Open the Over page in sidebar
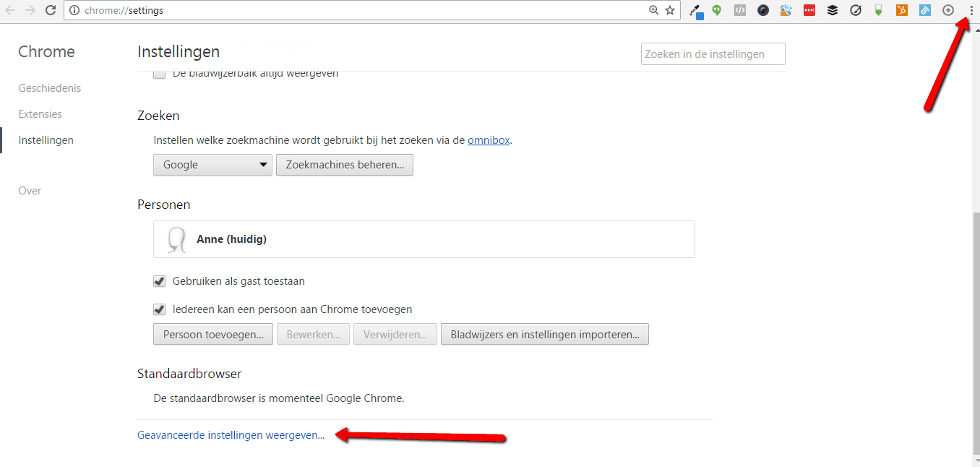 30,191
